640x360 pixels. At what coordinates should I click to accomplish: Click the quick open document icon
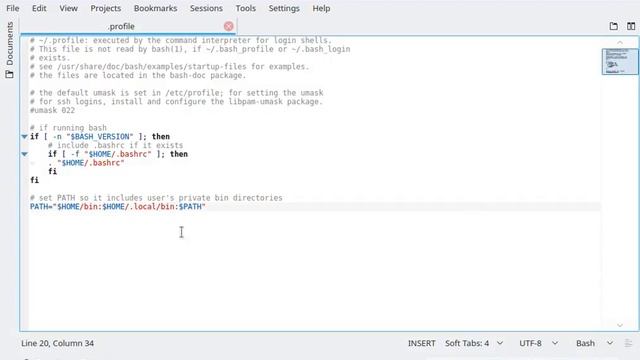coord(613,26)
